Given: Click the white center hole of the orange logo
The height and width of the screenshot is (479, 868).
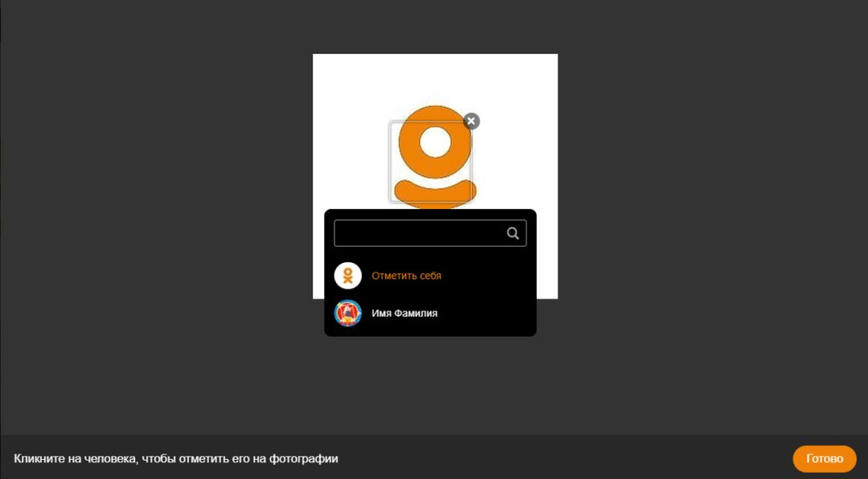Looking at the screenshot, I should coord(436,141).
